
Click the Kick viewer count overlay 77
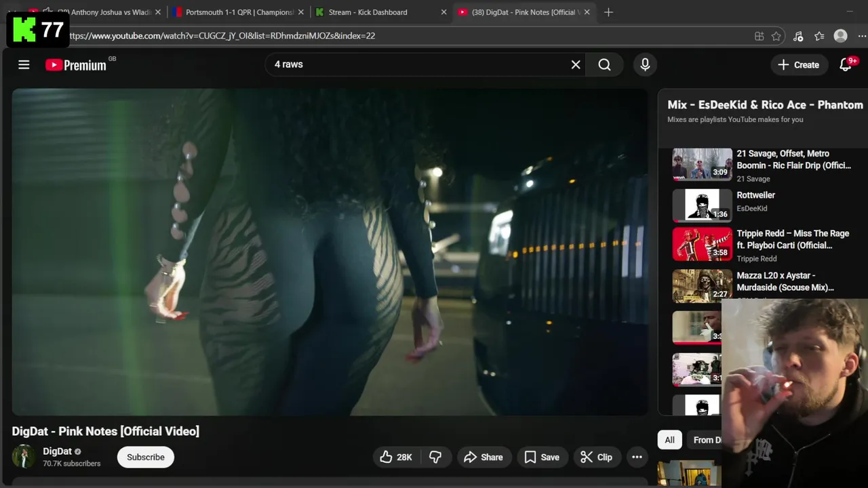tap(38, 30)
